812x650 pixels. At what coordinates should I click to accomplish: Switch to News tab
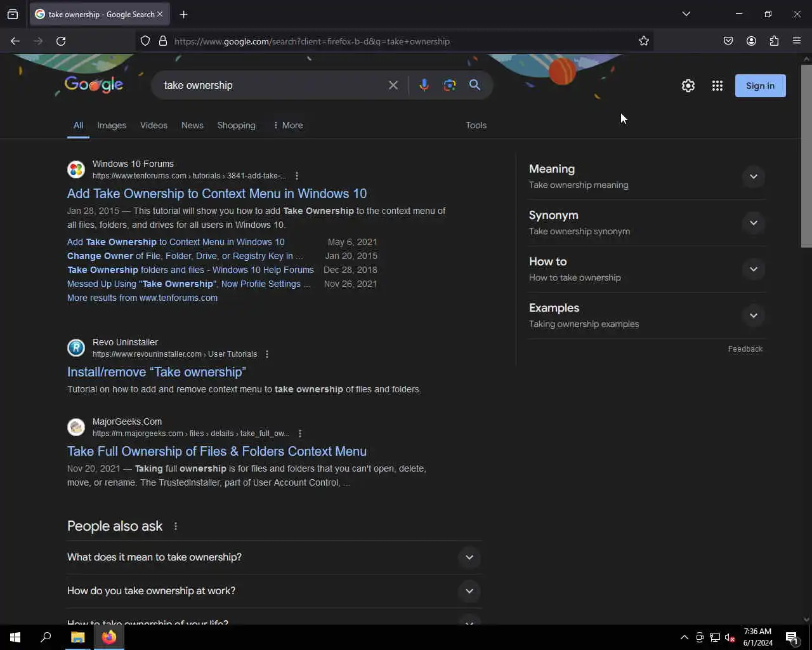tap(192, 126)
